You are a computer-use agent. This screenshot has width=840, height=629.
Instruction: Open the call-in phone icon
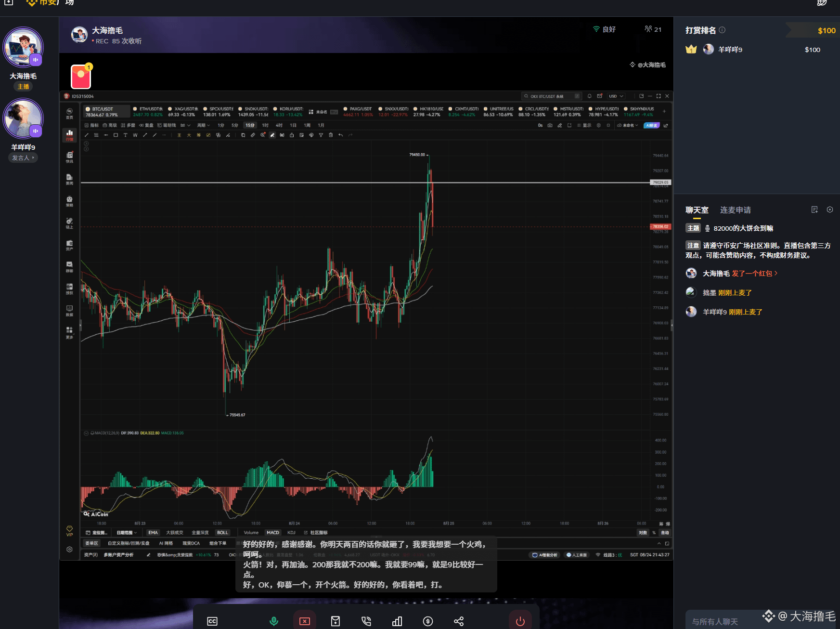click(366, 621)
